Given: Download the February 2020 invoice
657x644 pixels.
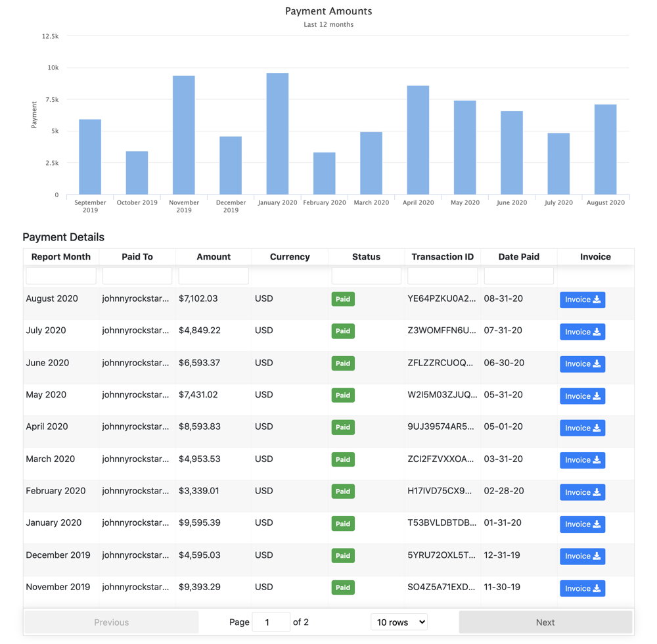Looking at the screenshot, I should click(x=582, y=492).
